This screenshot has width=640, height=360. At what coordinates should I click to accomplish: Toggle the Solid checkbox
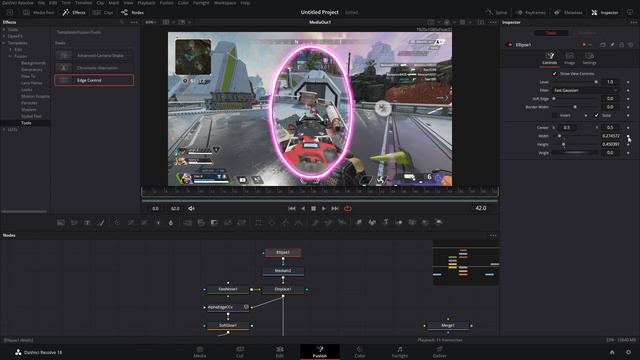coord(596,116)
